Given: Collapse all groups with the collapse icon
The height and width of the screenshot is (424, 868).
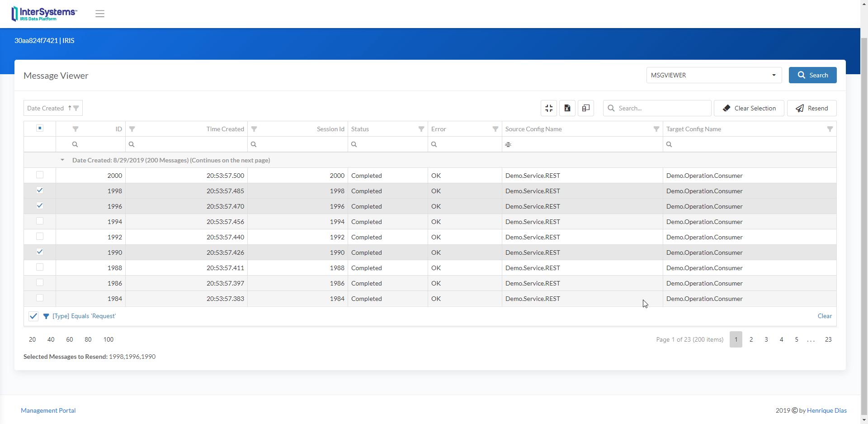Looking at the screenshot, I should (x=549, y=108).
